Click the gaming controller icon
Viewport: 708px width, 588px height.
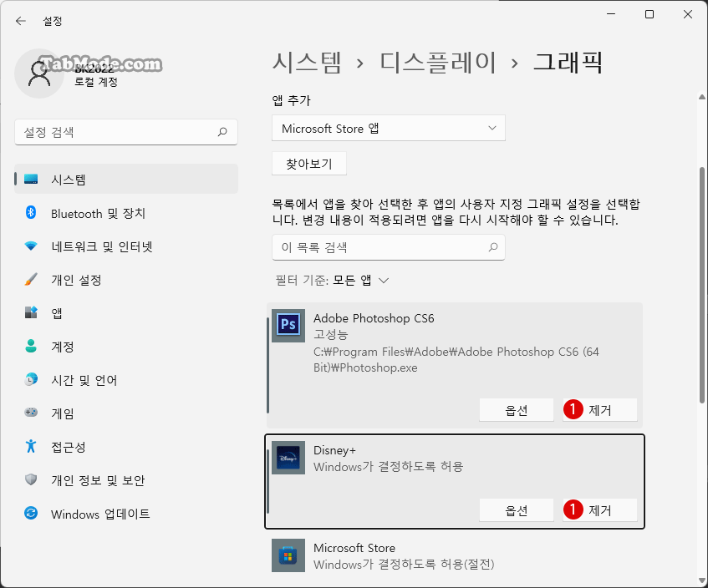pos(31,413)
